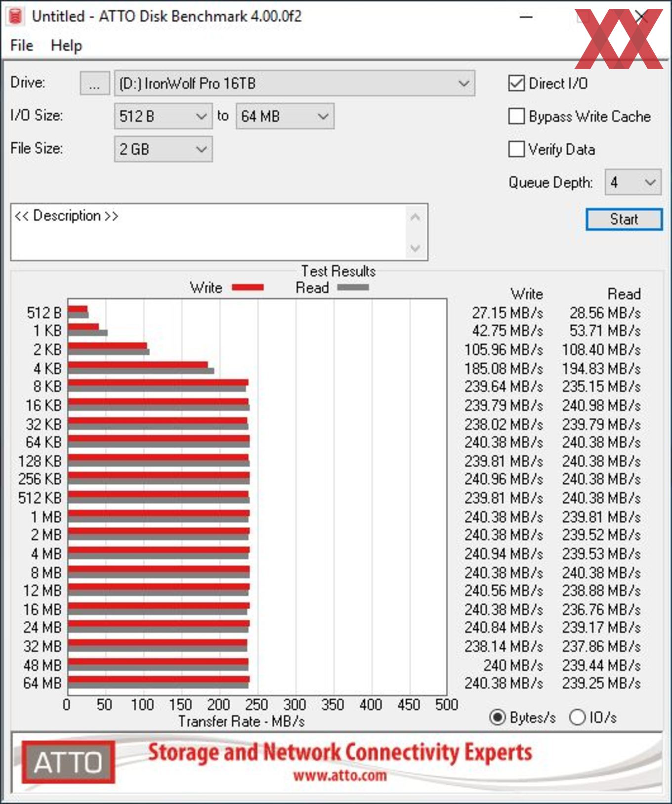The height and width of the screenshot is (804, 672).
Task: Click write value 240 MB/s for 48 MB
Action: (513, 665)
